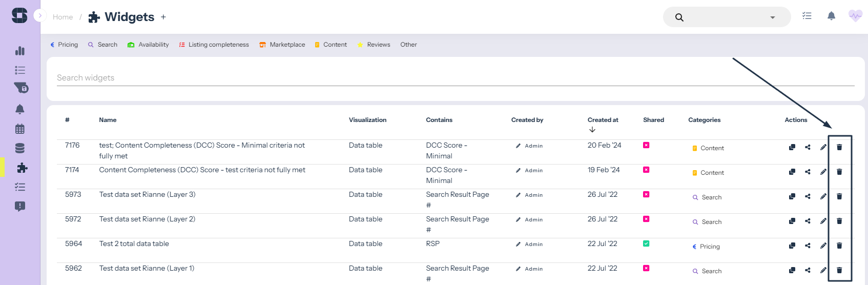The image size is (868, 285).
Task: Open the bar chart icon in the sidebar
Action: [20, 51]
